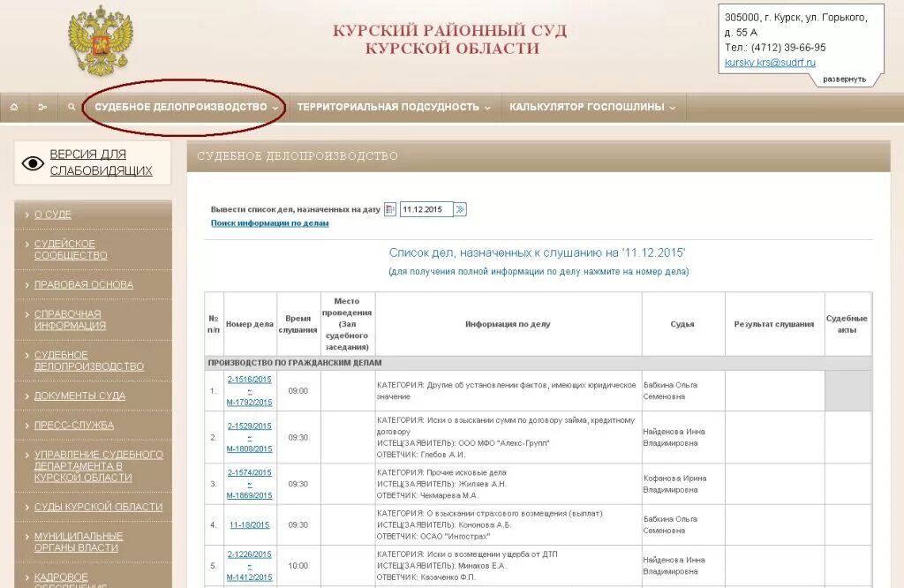Screen dimensions: 904x588
Task: Open Муниципальные органы власти sidebar item
Action: click(x=79, y=542)
